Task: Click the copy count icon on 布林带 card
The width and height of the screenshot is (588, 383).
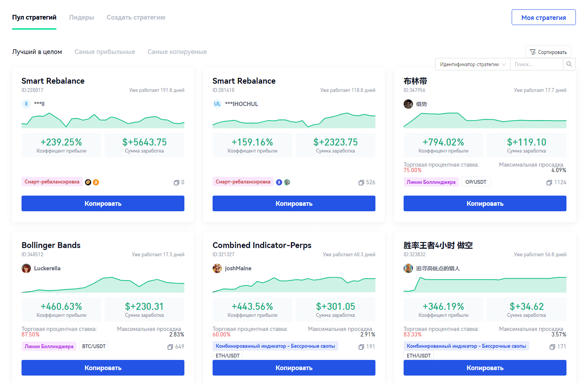Action: click(549, 183)
